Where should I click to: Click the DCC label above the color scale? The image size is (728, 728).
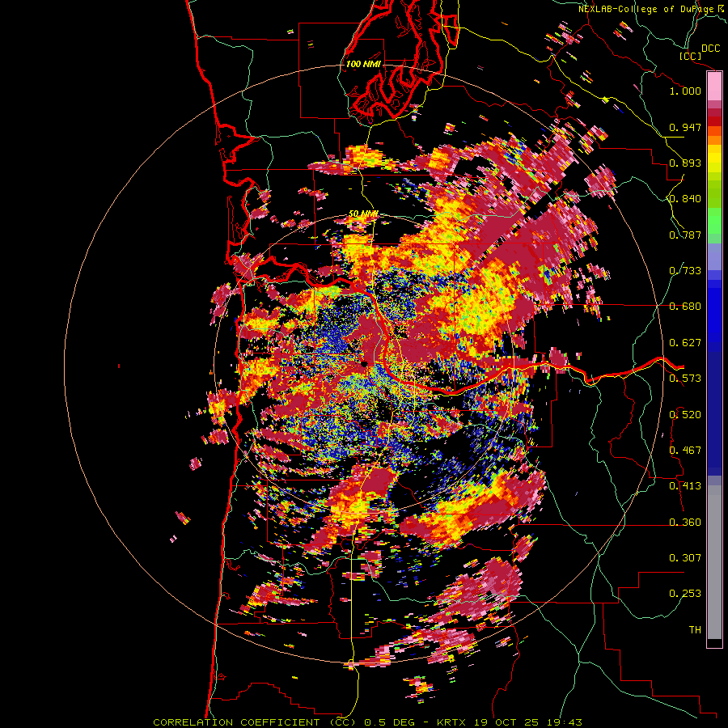tap(710, 49)
